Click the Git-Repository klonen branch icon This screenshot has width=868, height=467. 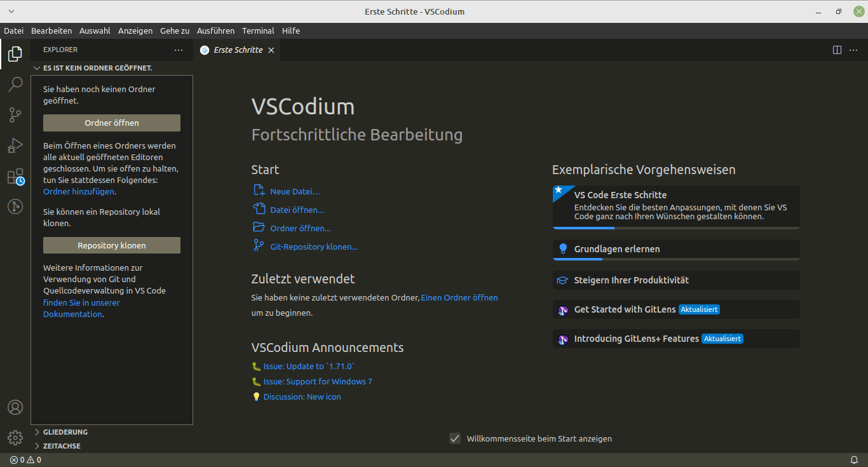(x=259, y=246)
